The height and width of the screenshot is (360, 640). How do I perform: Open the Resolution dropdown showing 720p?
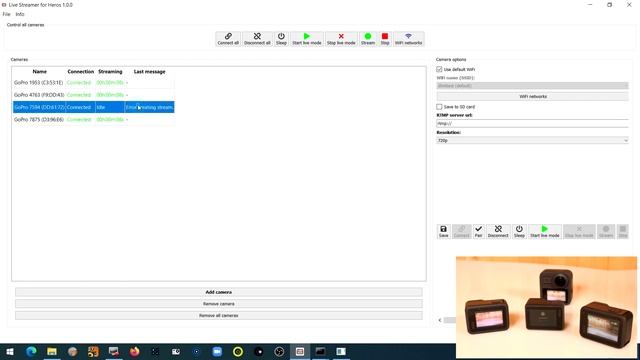[x=532, y=140]
